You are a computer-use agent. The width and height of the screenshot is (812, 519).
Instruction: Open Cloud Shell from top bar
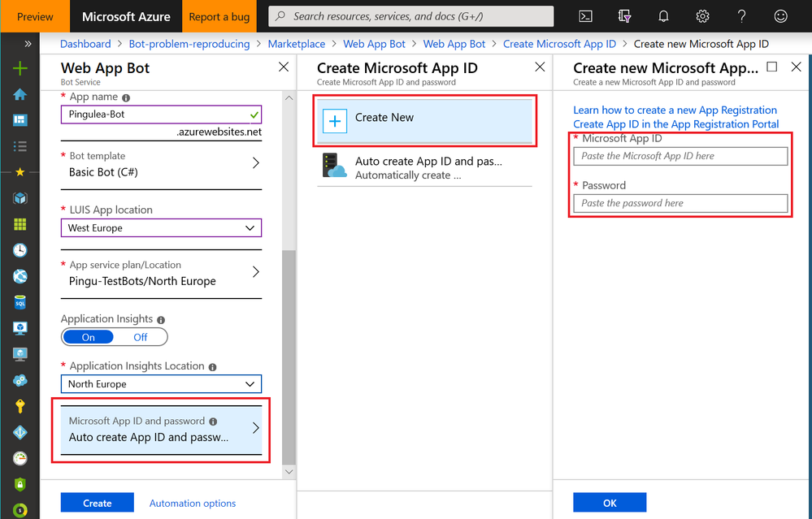pyautogui.click(x=586, y=16)
